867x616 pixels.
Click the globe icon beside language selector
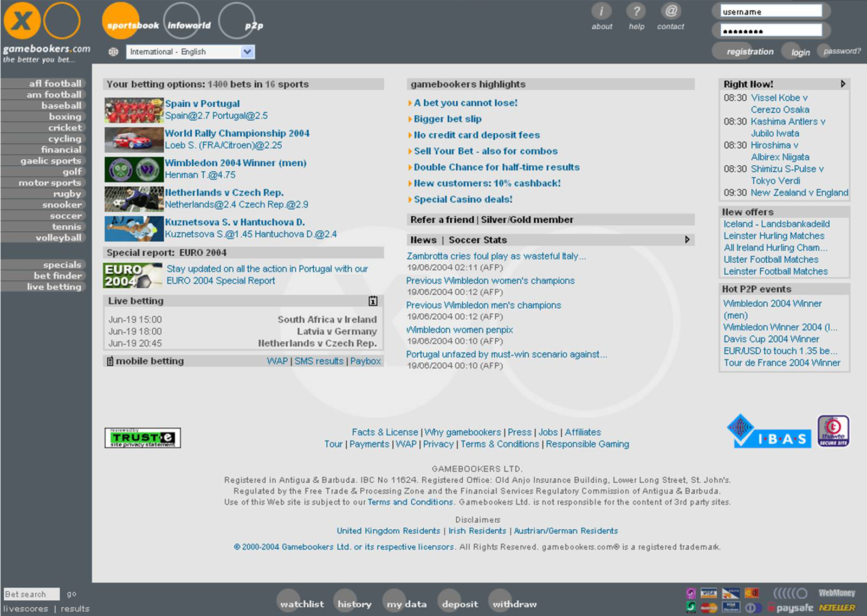[x=113, y=52]
